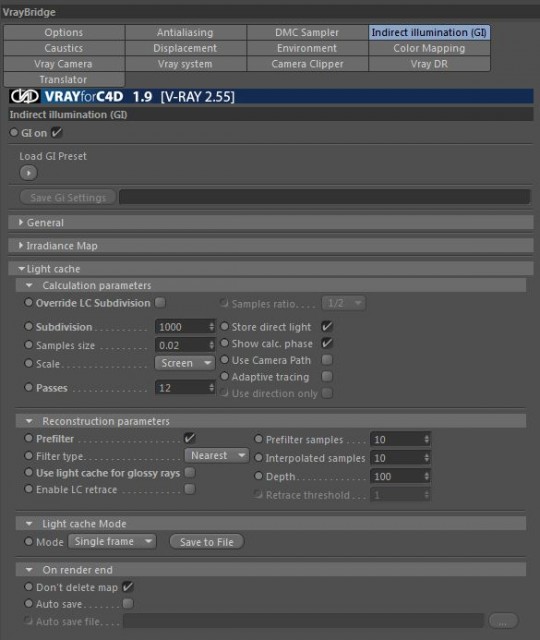The height and width of the screenshot is (640, 540).
Task: Click the Save to File button
Action: point(207,542)
